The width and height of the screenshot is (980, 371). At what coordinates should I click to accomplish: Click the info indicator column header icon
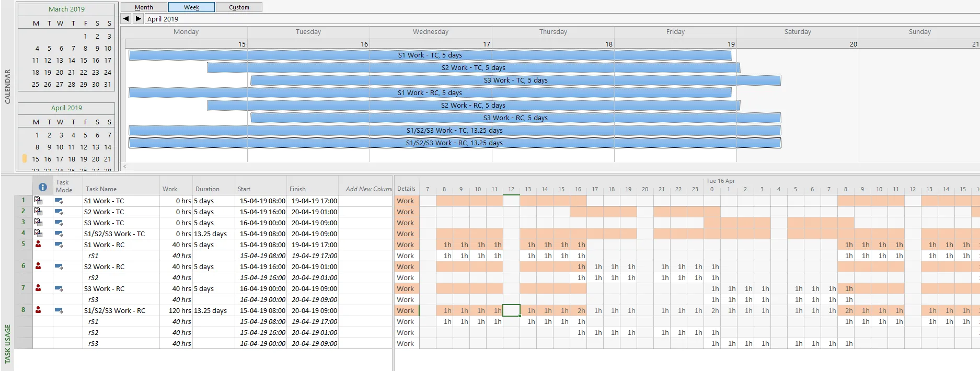(x=43, y=187)
